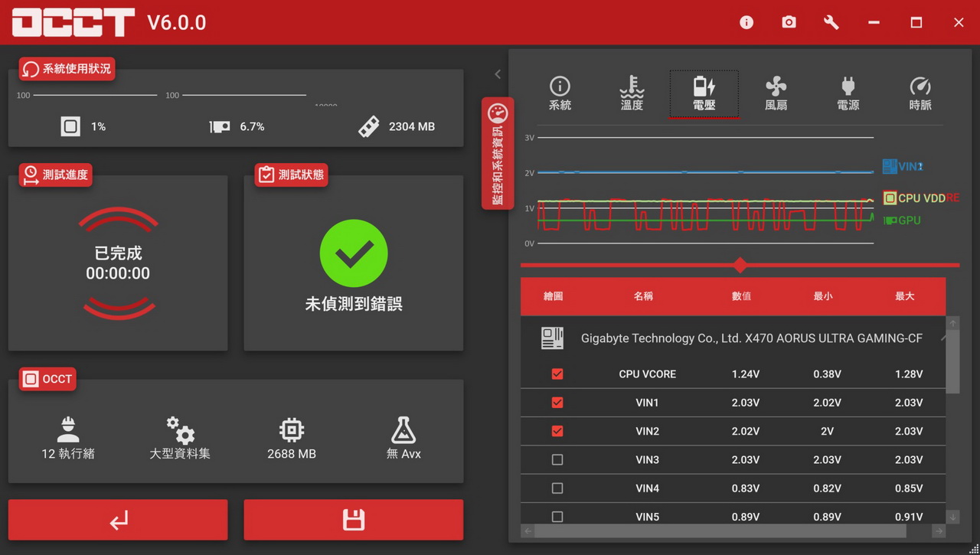Collapse the Gigabyte X470 AORUS motherboard group
Image resolution: width=980 pixels, height=555 pixels.
pyautogui.click(x=943, y=337)
